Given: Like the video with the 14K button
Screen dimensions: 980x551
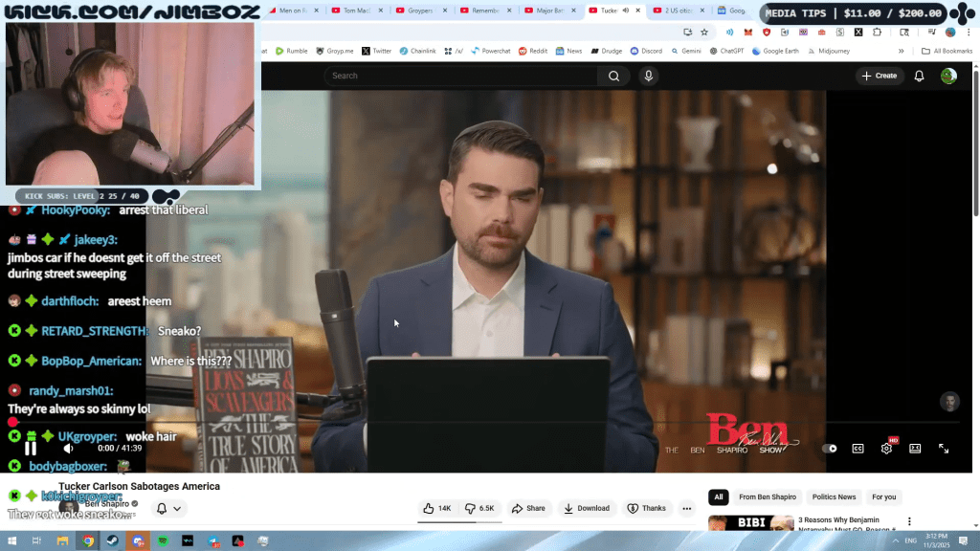Looking at the screenshot, I should (436, 508).
